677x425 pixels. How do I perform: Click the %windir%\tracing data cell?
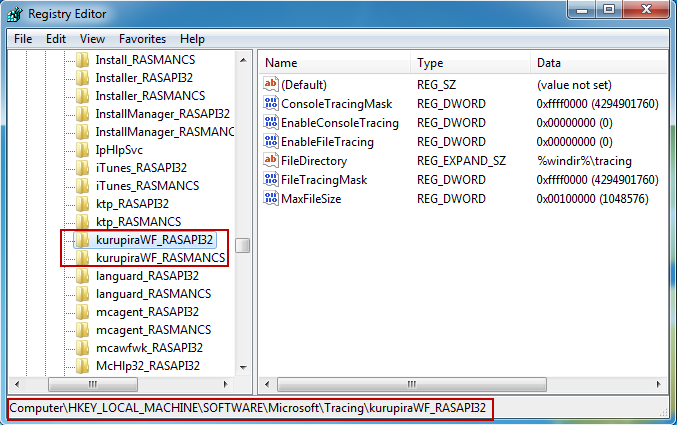[x=584, y=161]
